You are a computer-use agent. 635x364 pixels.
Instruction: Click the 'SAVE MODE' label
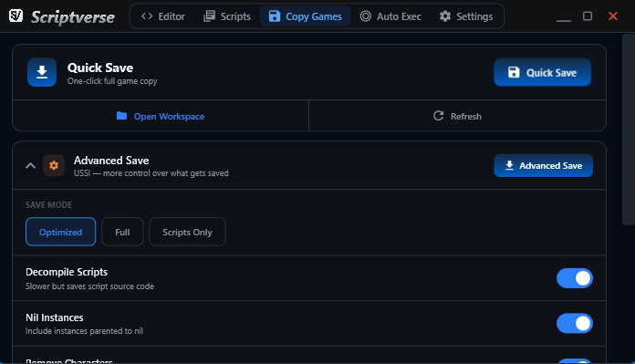coord(48,205)
